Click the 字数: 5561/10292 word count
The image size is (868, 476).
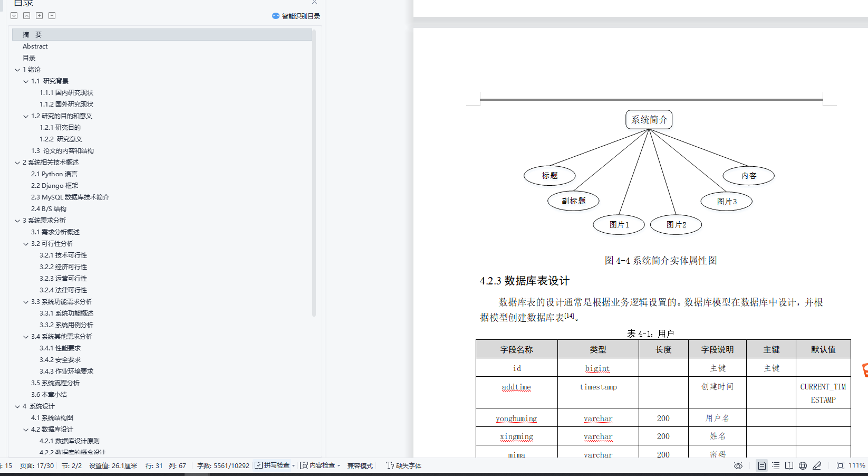point(223,465)
